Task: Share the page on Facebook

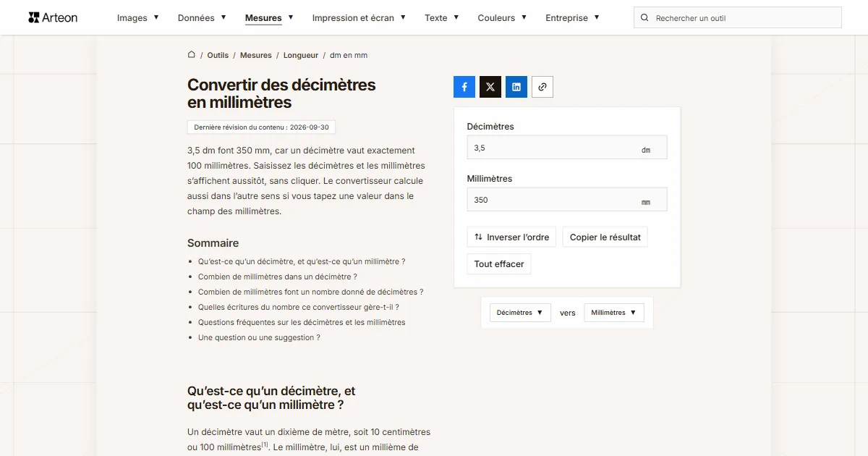Action: point(464,87)
